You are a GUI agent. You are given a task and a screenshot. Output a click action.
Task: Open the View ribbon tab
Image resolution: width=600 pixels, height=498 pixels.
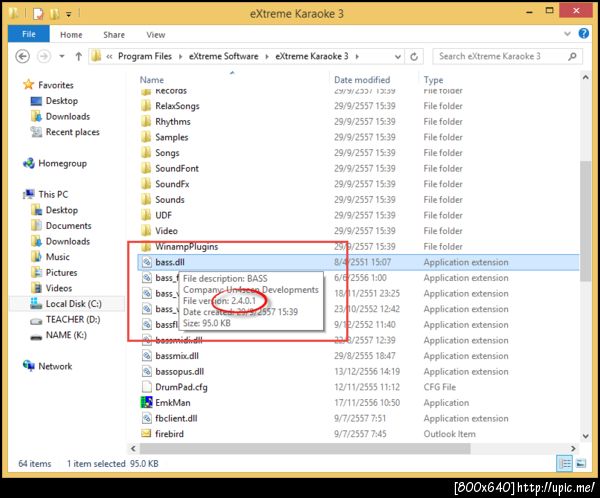(156, 35)
